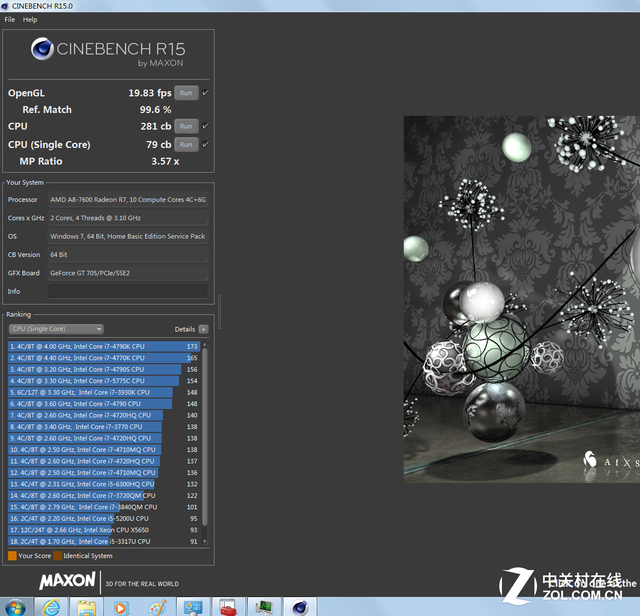
Task: Expand ranking Details with the arrow button
Action: tap(203, 329)
